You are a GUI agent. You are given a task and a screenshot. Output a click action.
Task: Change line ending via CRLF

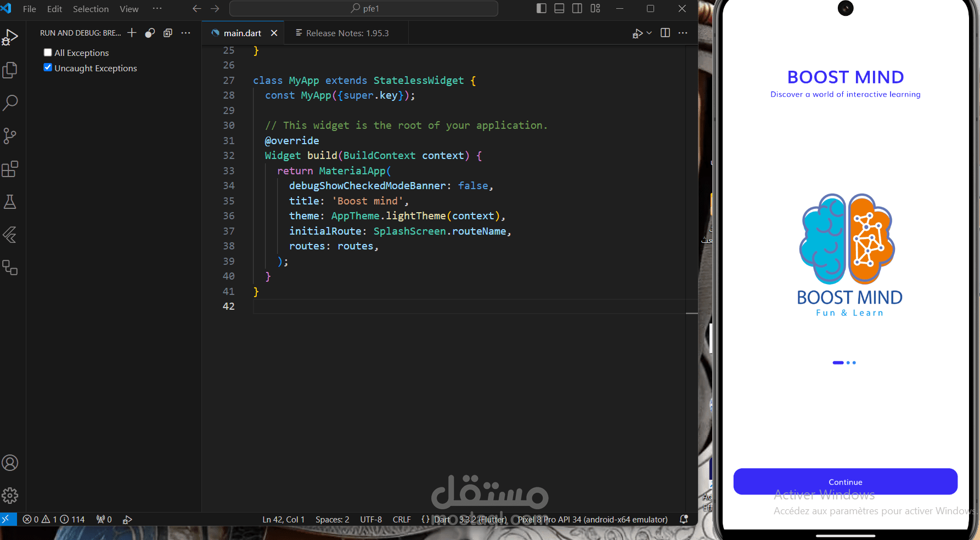tap(402, 519)
